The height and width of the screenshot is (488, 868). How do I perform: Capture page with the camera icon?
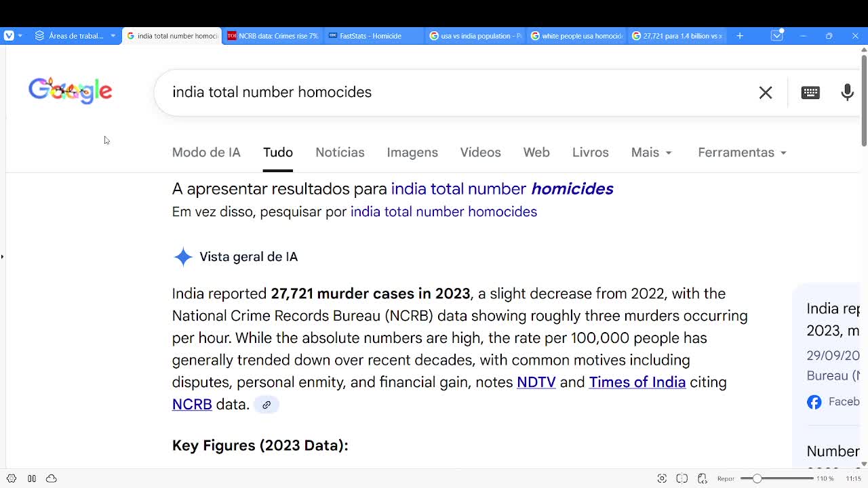(662, 479)
